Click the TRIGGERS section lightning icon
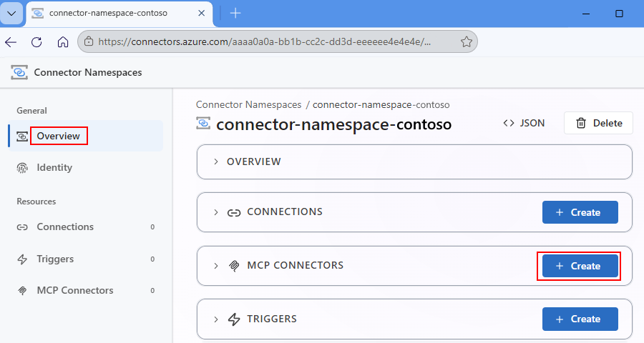This screenshot has width=644, height=343. click(234, 319)
